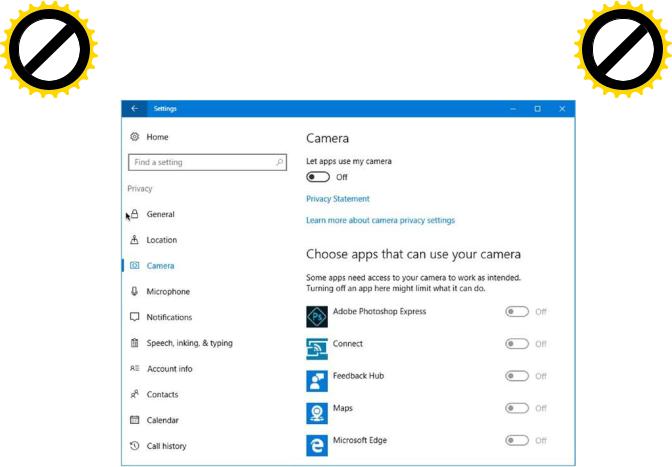Screen dimensions: 672x467
Task: Click the Home gear icon
Action: (135, 137)
